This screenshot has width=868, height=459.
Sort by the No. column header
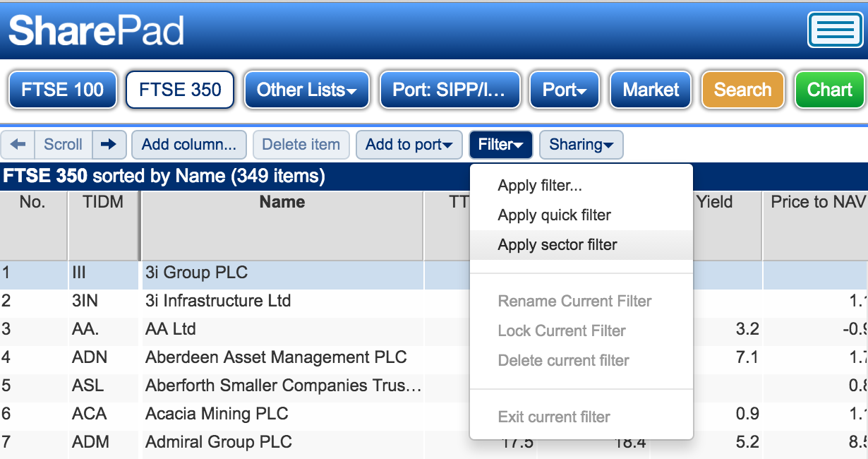[33, 225]
